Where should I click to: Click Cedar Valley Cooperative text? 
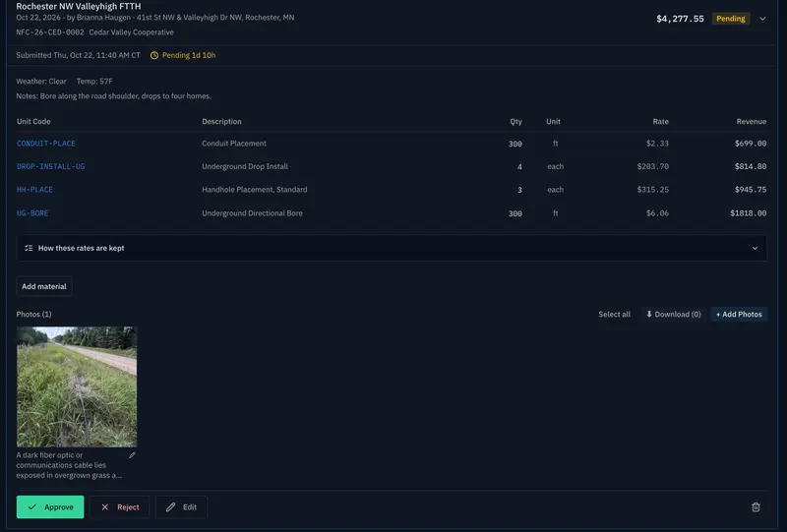132,32
